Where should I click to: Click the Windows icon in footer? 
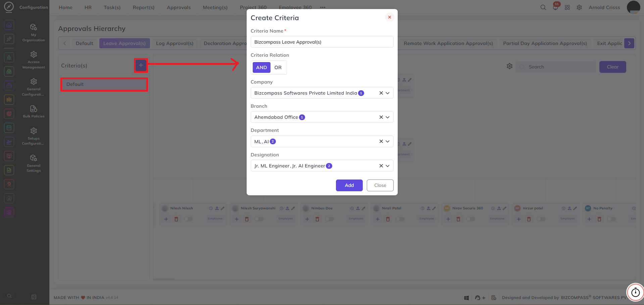(466, 298)
